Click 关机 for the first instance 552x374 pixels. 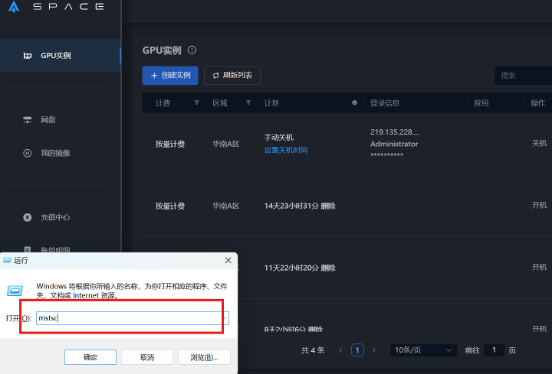539,143
